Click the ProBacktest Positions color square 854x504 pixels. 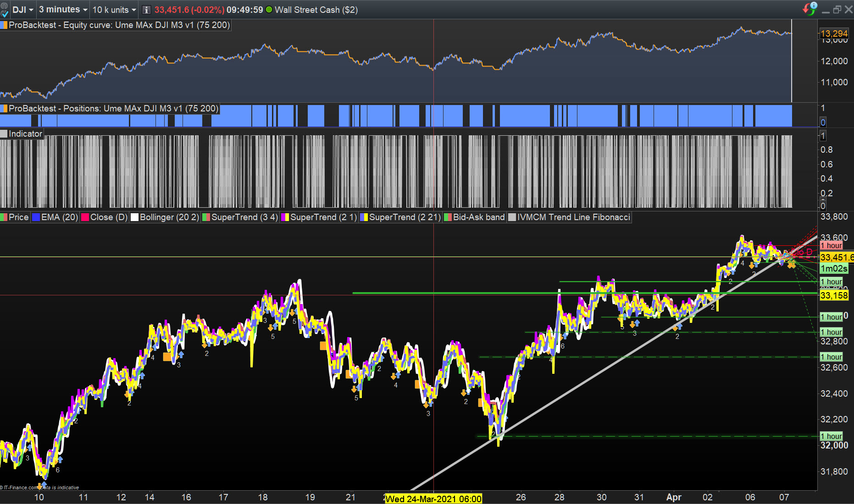[x=4, y=109]
